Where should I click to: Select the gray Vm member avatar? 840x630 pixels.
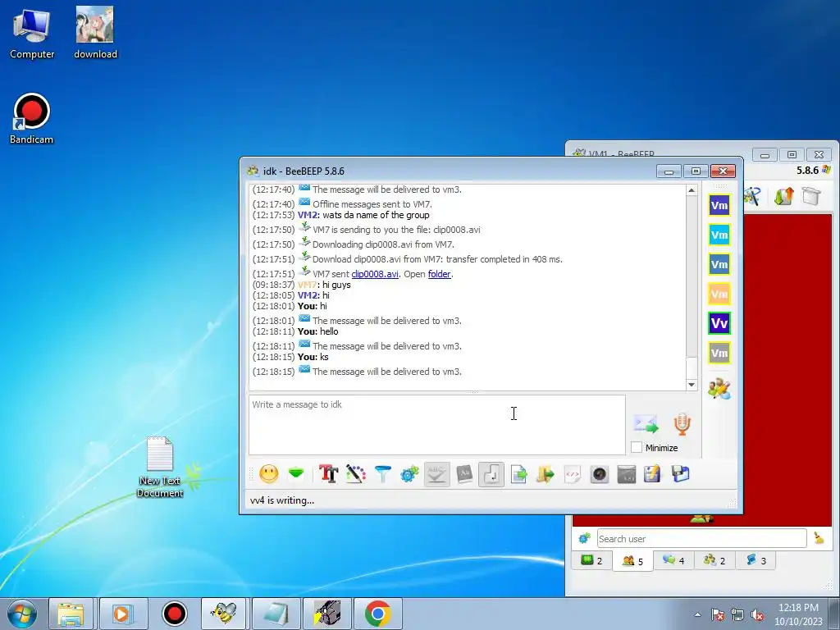click(x=719, y=353)
